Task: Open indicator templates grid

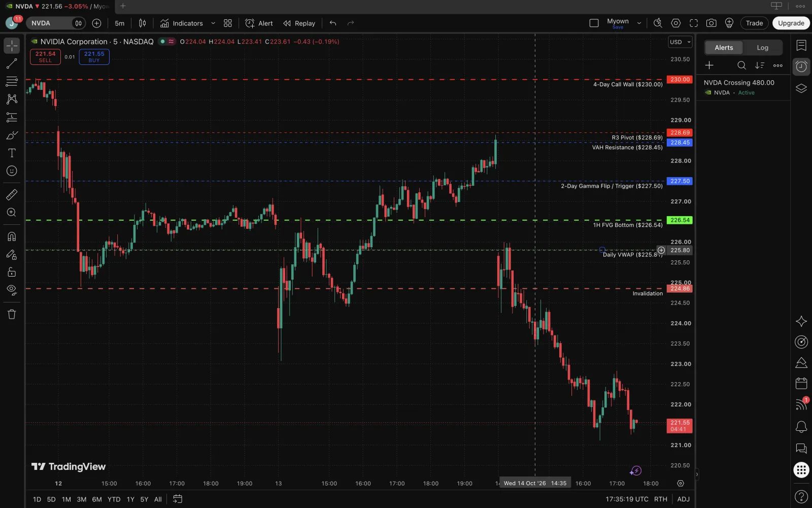Action: tap(228, 23)
